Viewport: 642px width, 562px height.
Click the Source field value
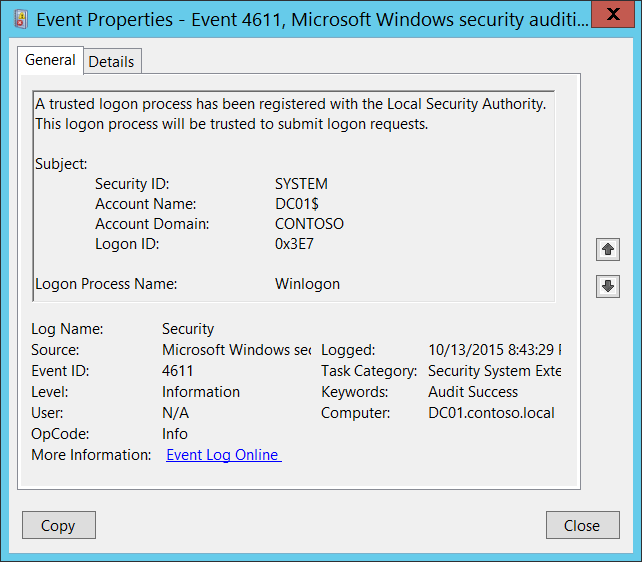(236, 350)
